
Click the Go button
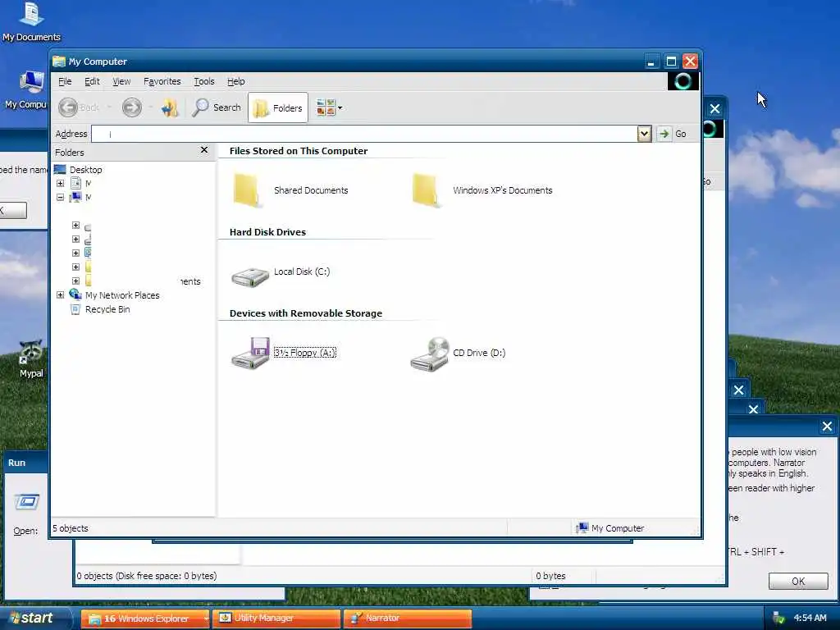point(673,134)
